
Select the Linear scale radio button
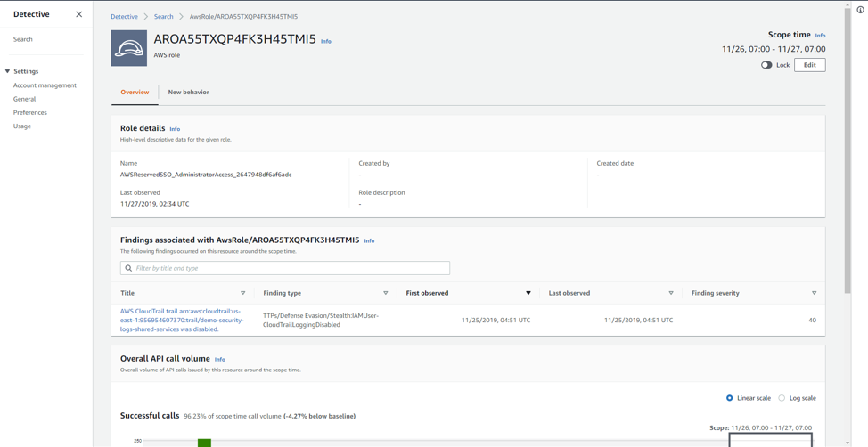pos(729,398)
